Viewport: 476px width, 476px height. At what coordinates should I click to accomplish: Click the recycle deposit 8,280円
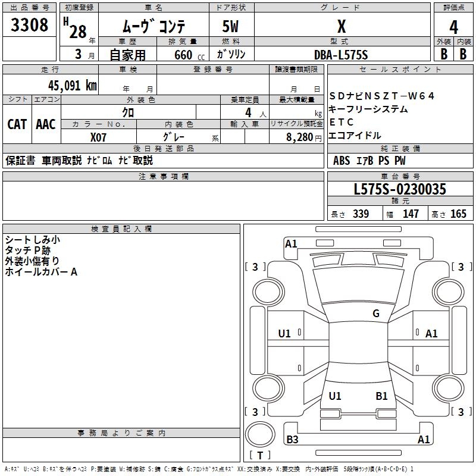click(304, 137)
